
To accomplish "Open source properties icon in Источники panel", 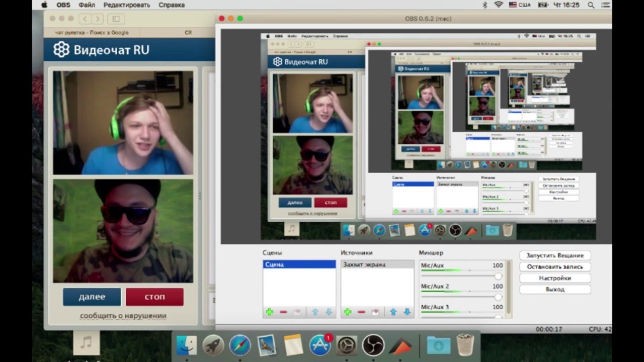I will 375,312.
